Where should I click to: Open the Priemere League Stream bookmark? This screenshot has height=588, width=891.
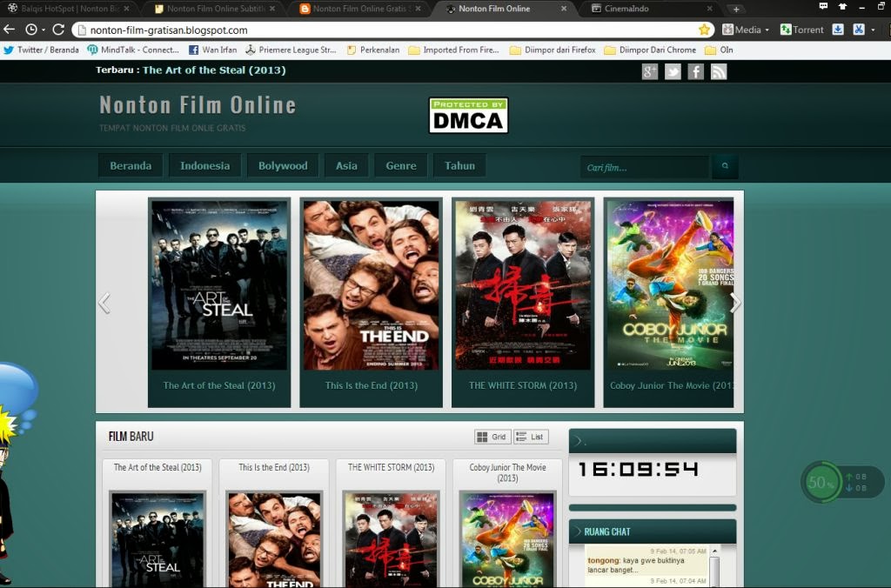coord(291,50)
